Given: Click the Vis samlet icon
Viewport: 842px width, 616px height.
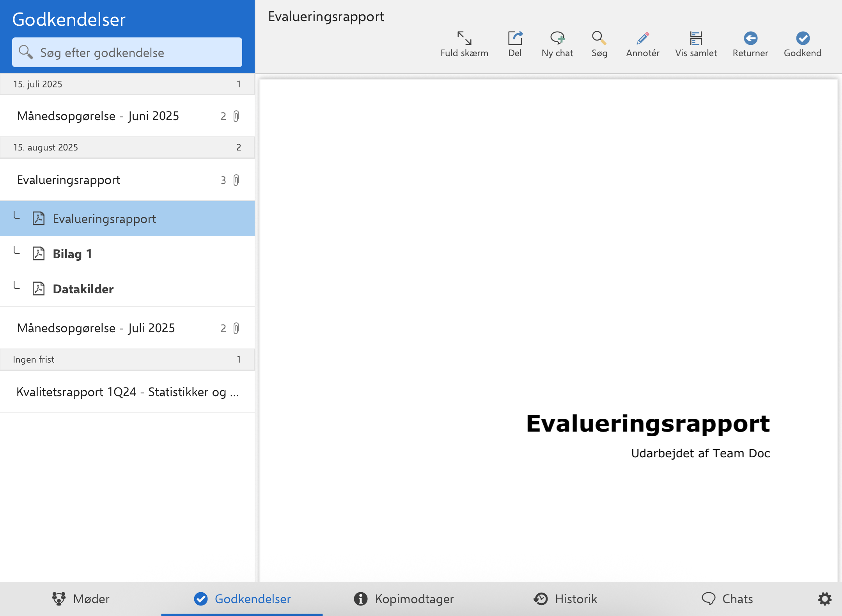Looking at the screenshot, I should (x=696, y=39).
